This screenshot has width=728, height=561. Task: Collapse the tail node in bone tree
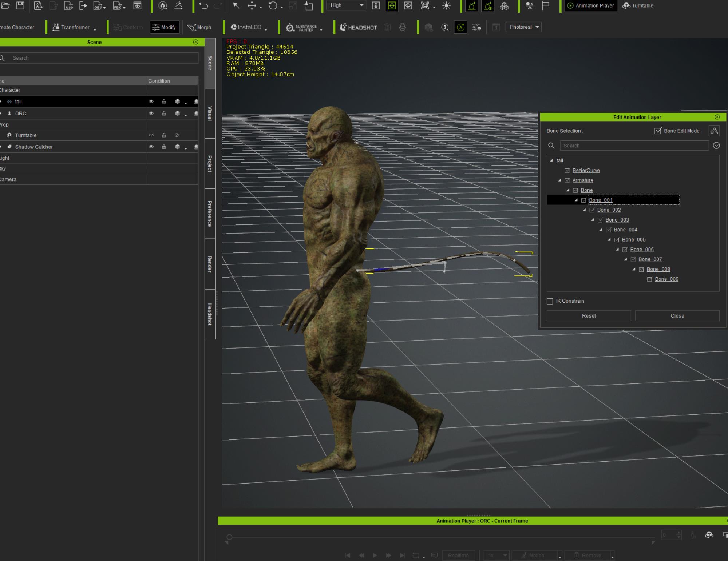click(551, 160)
